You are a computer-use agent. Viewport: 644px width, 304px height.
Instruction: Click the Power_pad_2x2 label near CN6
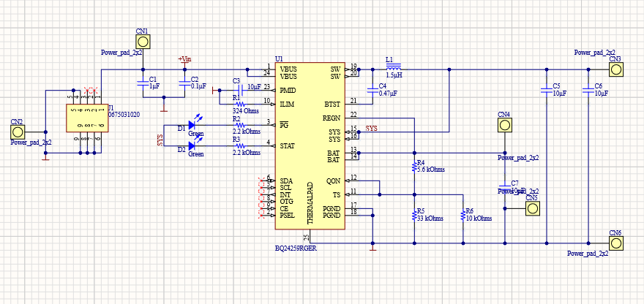[x=588, y=254]
